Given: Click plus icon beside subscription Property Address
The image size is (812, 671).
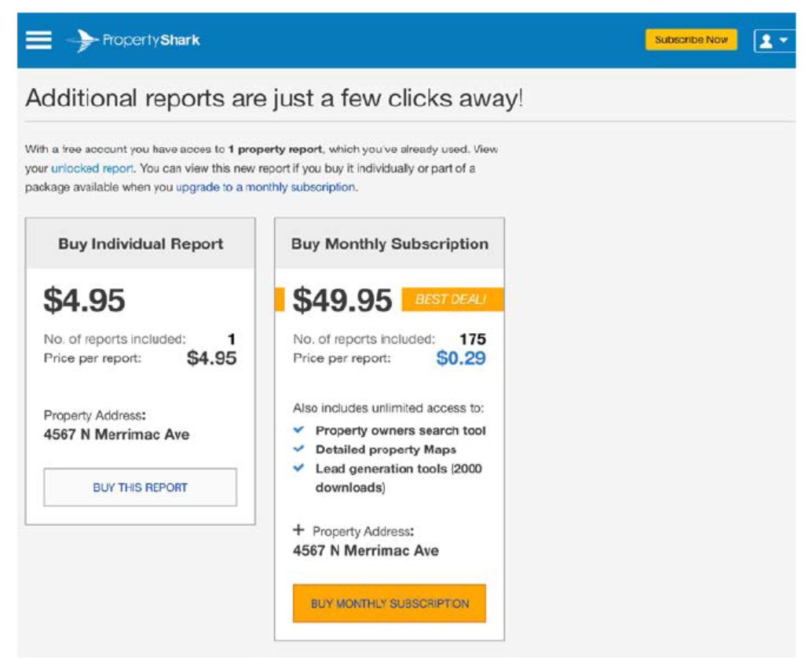Looking at the screenshot, I should (x=298, y=530).
